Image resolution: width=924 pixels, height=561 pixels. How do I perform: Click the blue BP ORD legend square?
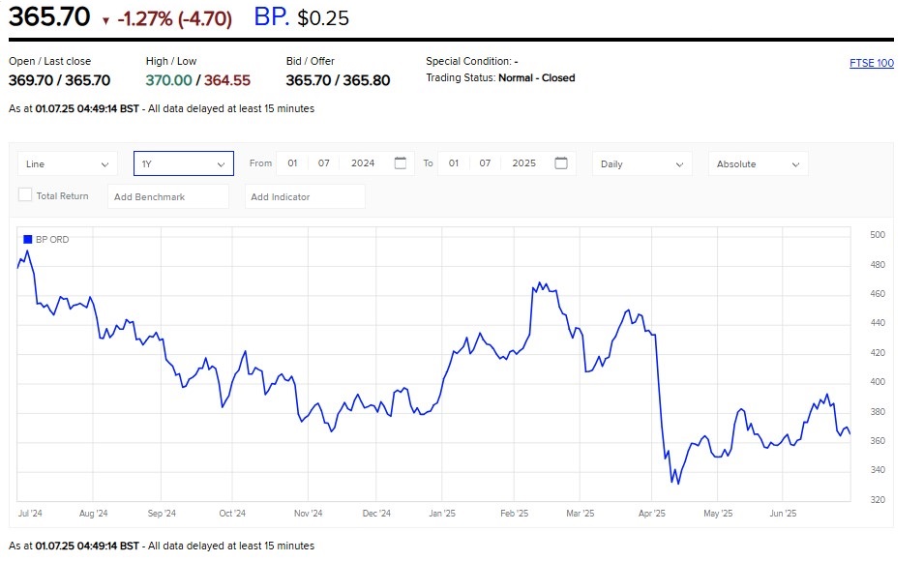tap(27, 239)
